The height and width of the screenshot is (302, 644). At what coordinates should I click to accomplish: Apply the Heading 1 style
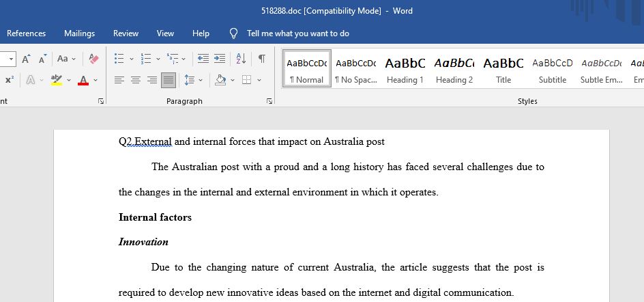click(x=405, y=69)
